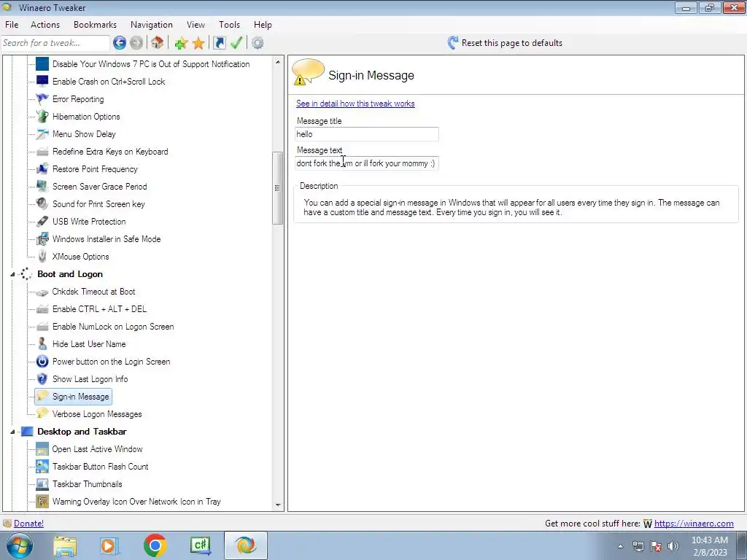747x560 pixels.
Task: Click the Donate! link
Action: tap(28, 524)
